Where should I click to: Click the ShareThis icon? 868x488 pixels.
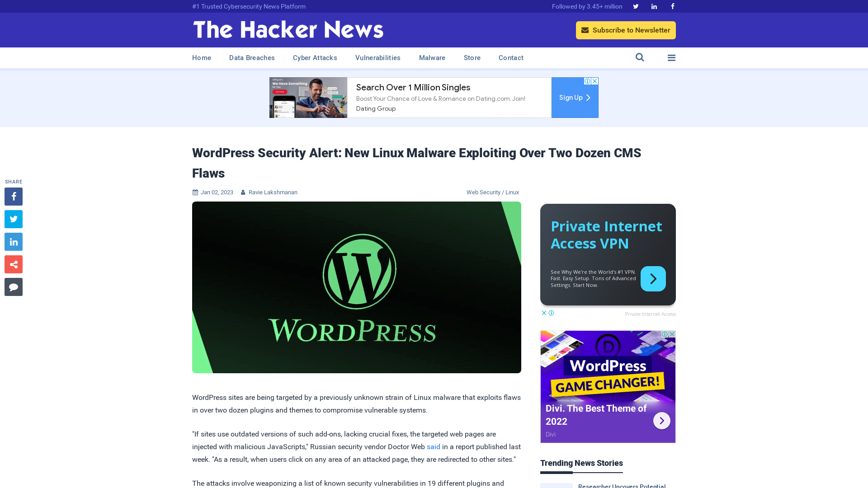(x=13, y=264)
